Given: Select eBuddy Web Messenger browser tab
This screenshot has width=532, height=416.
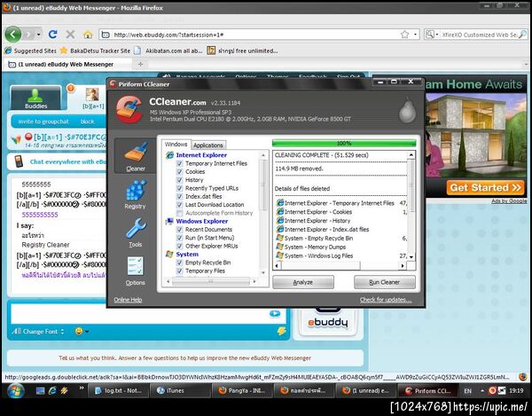Looking at the screenshot, I should (x=66, y=64).
